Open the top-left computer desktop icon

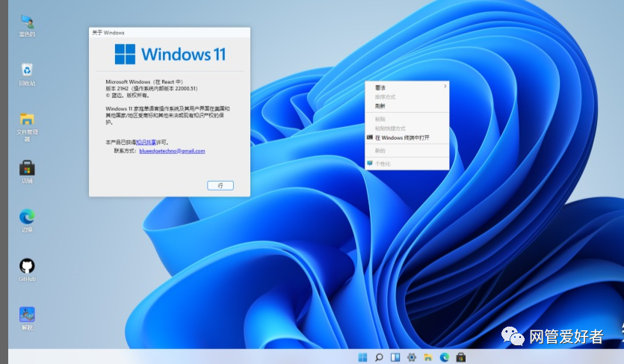[x=27, y=22]
